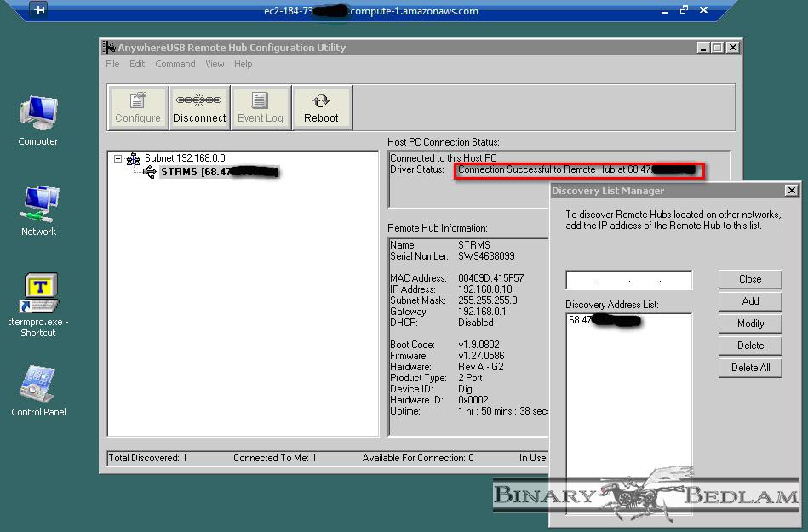The width and height of the screenshot is (808, 532).
Task: Click boot code version v1.9.0802
Action: pyautogui.click(x=478, y=345)
